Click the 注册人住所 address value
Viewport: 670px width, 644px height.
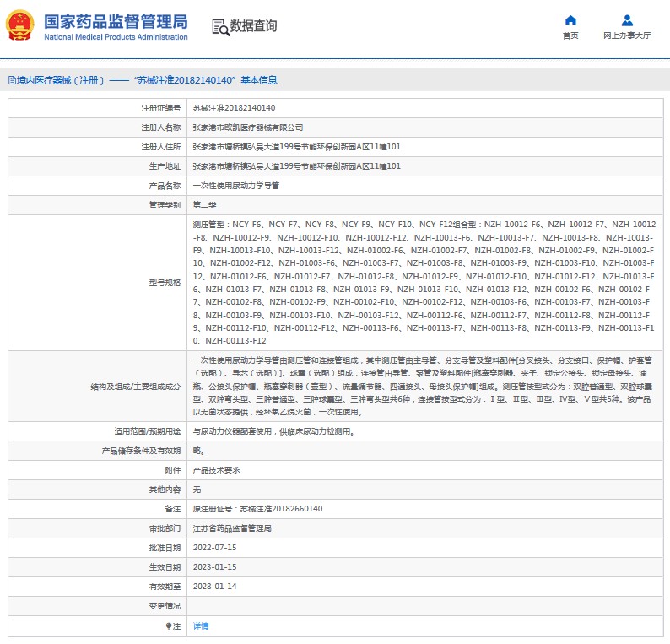296,147
